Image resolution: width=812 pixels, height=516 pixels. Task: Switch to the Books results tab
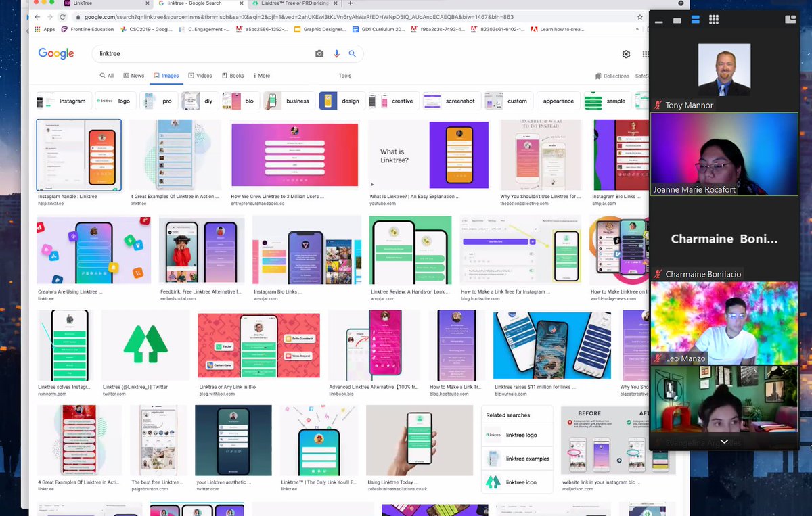(x=233, y=76)
